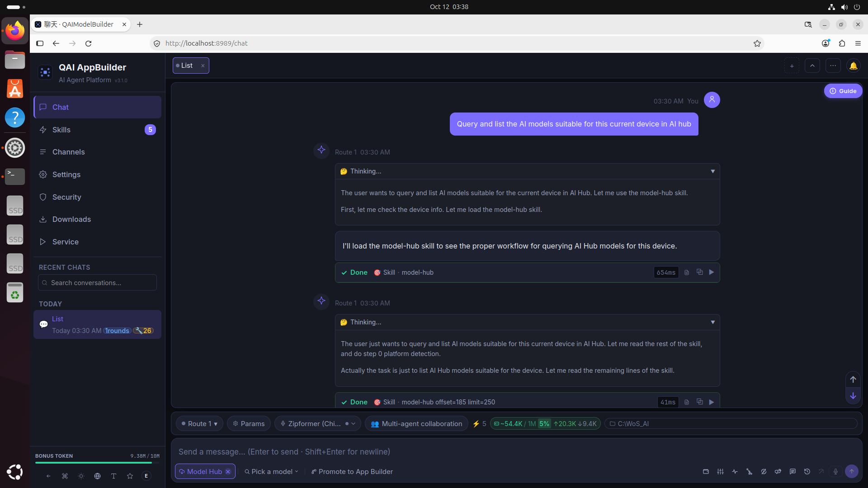Viewport: 868px width, 488px height.
Task: Click the T font icon in the sidebar footer
Action: pyautogui.click(x=113, y=476)
